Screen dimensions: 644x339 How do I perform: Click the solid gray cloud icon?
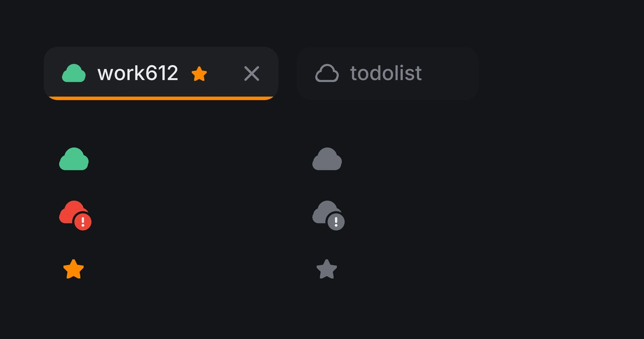(x=327, y=159)
